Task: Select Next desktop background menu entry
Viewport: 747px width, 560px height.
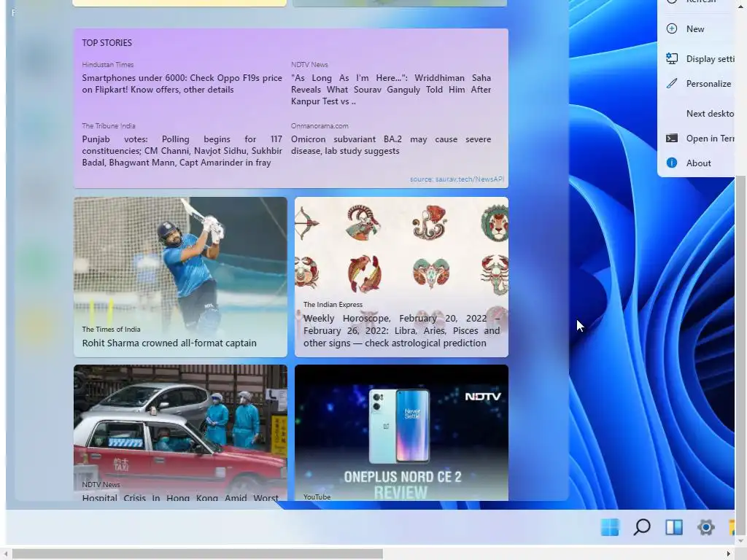Action: [x=696, y=113]
